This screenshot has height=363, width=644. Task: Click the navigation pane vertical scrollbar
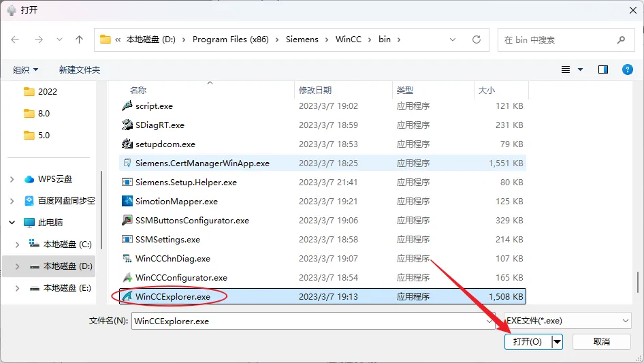[101, 210]
